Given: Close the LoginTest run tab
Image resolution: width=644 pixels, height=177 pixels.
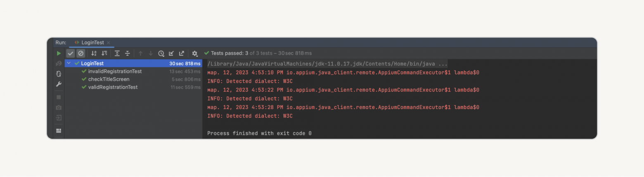Looking at the screenshot, I should tap(109, 42).
